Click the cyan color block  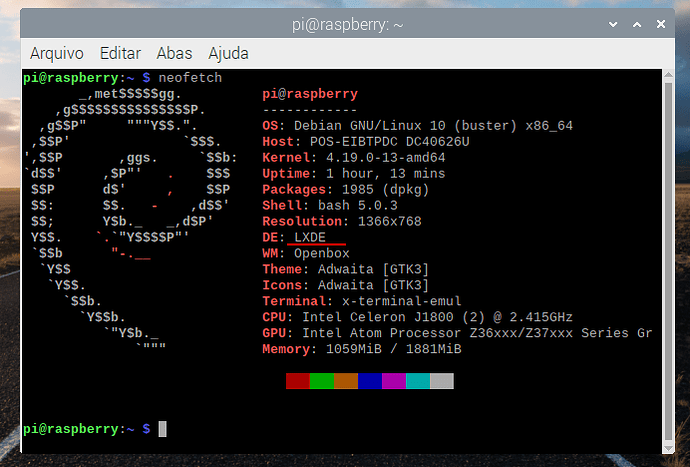pyautogui.click(x=417, y=381)
